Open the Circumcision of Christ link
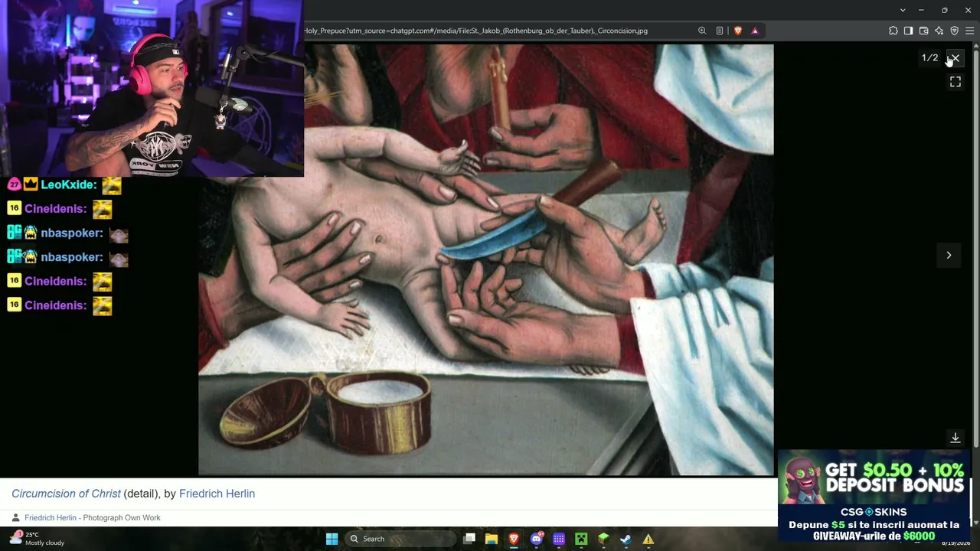 click(x=66, y=494)
